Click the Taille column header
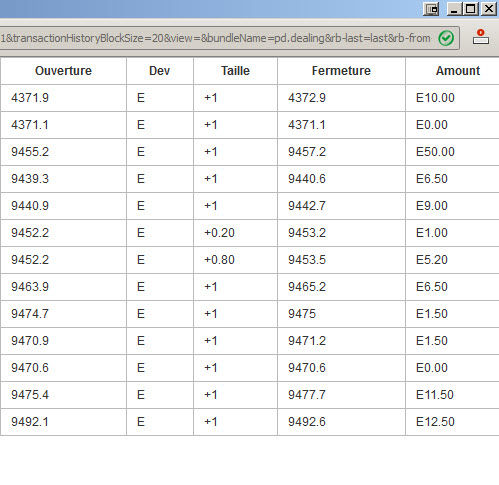 pos(235,71)
